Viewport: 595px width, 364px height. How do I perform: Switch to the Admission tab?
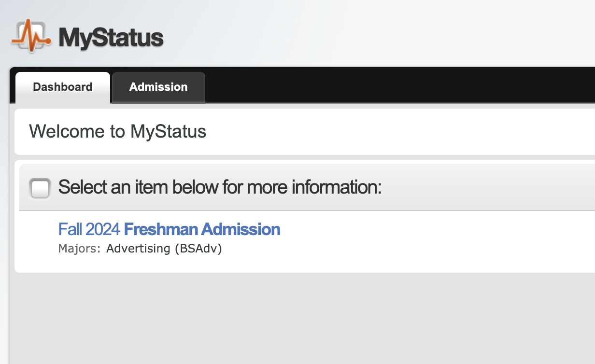pyautogui.click(x=158, y=87)
